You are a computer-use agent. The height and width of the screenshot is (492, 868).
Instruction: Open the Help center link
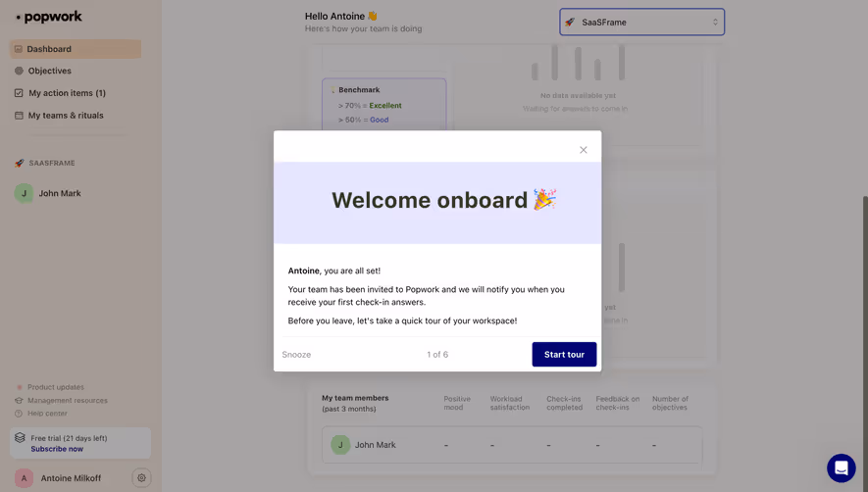coord(47,414)
